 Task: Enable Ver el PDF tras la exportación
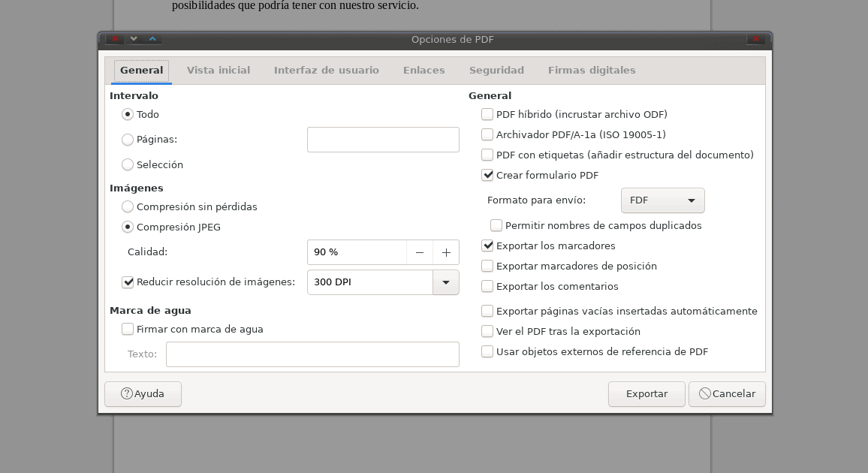(x=487, y=331)
